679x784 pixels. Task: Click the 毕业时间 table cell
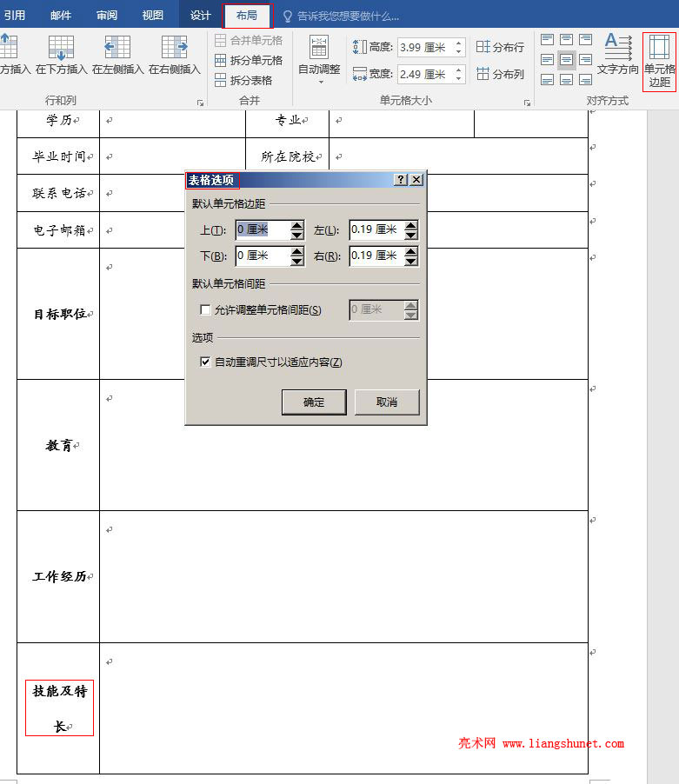(58, 156)
